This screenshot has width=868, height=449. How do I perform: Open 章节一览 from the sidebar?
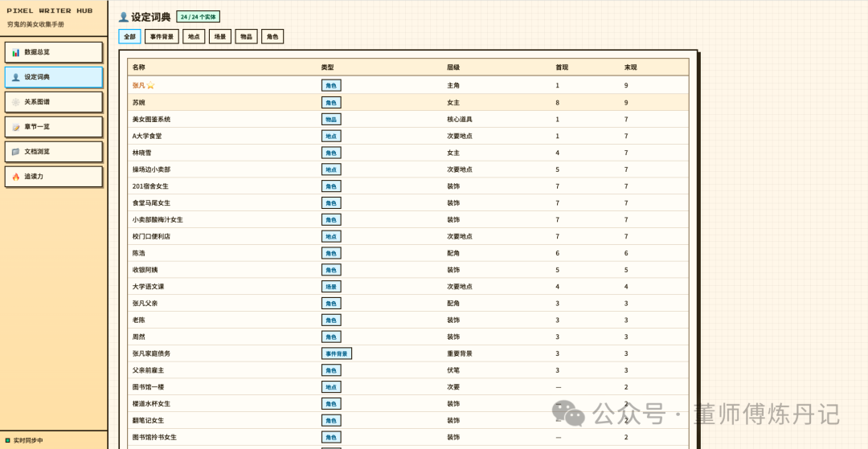[x=54, y=127]
